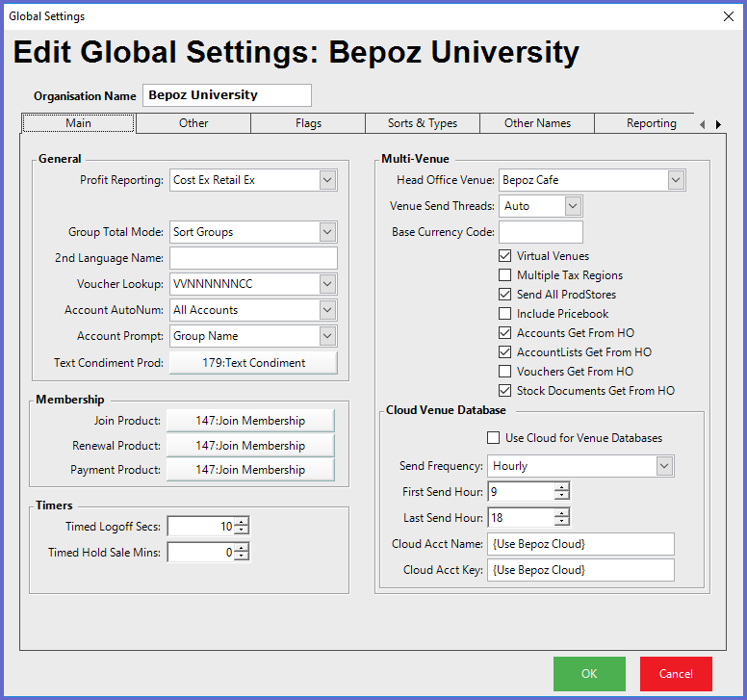
Task: Expand the Account Prompt dropdown
Action: click(x=327, y=336)
